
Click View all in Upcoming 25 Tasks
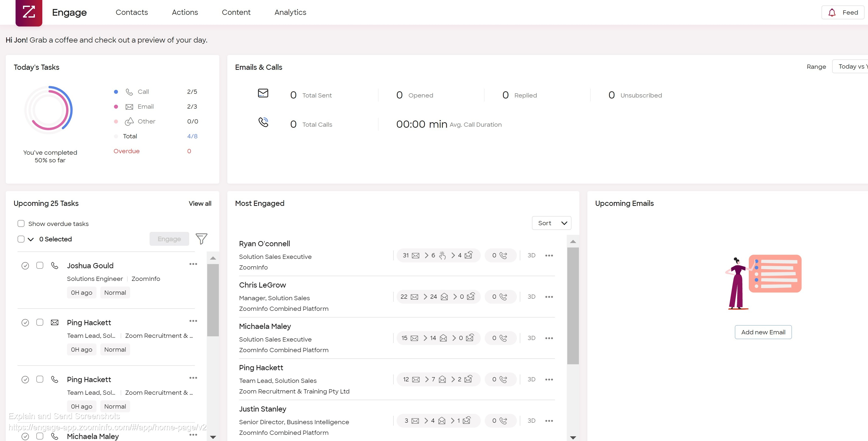(200, 203)
